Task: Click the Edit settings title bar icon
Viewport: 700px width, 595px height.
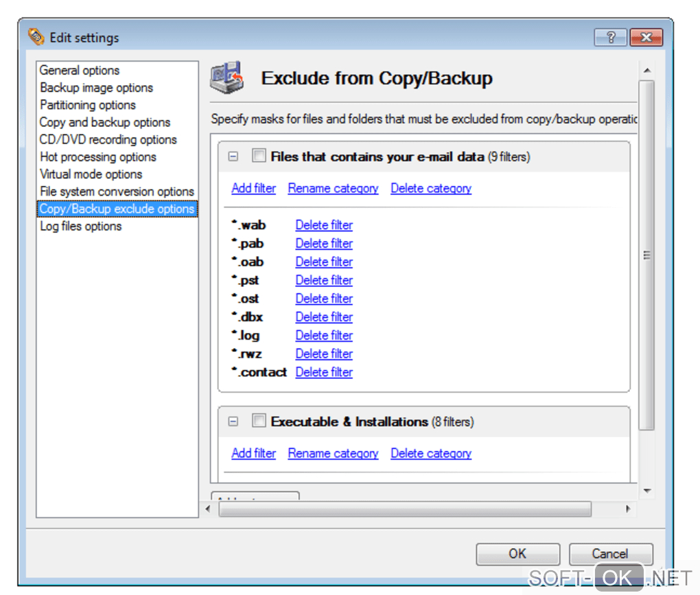Action: tap(36, 36)
